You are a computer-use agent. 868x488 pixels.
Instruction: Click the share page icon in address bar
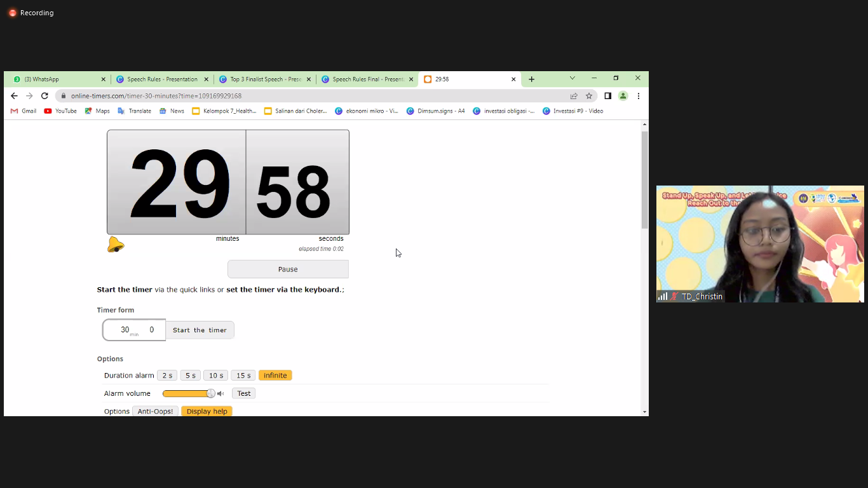coord(574,96)
